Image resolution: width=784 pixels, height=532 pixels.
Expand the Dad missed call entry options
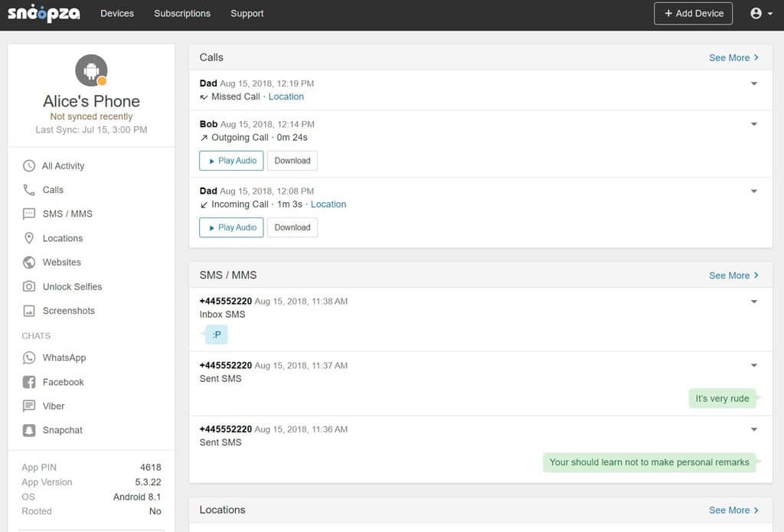(754, 83)
